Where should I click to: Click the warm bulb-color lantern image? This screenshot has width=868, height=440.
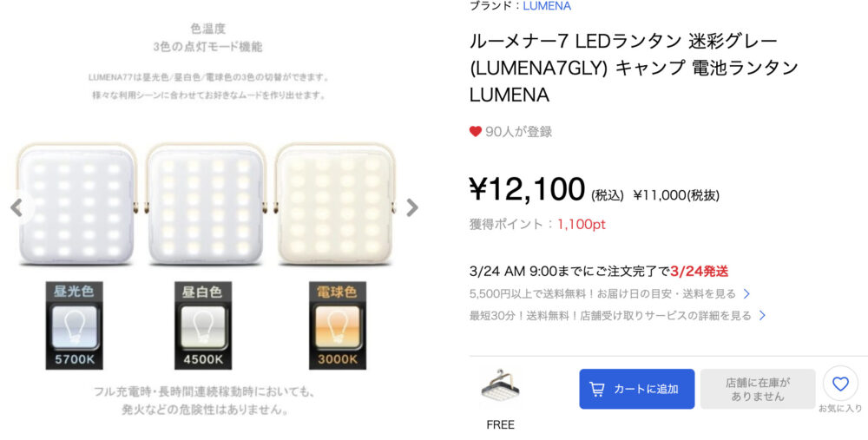tap(335, 204)
